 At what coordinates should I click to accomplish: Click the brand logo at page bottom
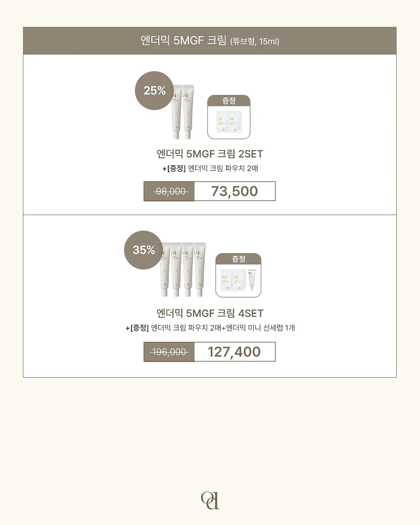click(210, 500)
